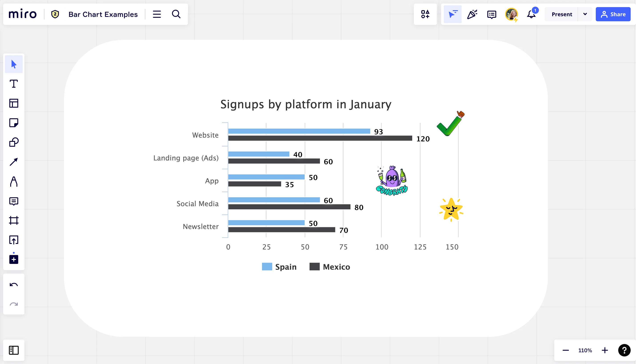
Task: Open the Templates tool
Action: 14,103
